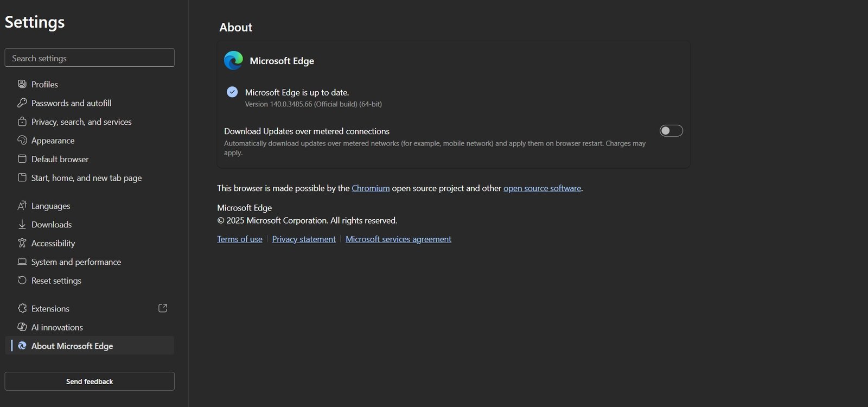Click the AI innovations icon

click(x=22, y=327)
